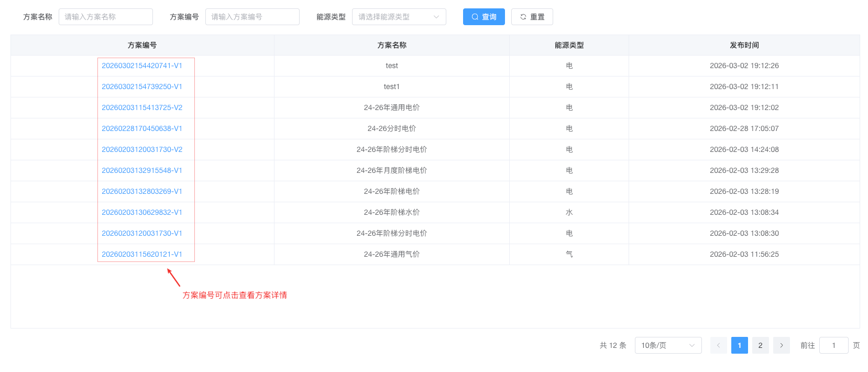868x372 pixels.
Task: Click publish time 2026-03-02 19:12:26
Action: coord(744,65)
